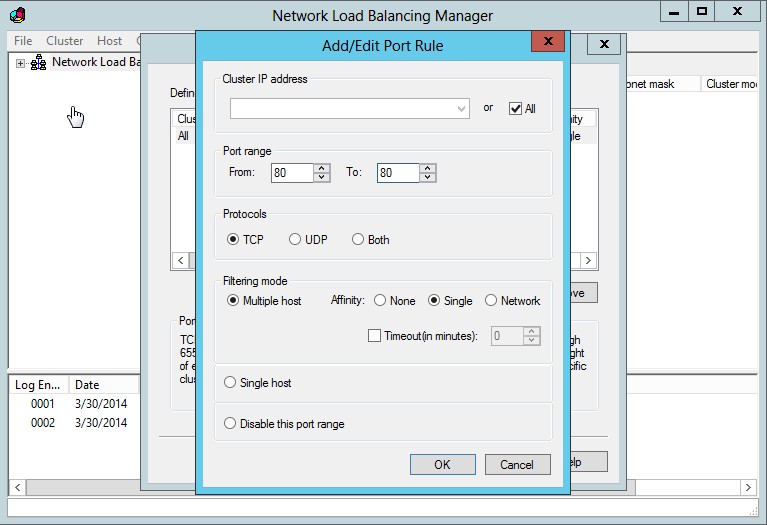Expand the Network Load Balancing Clusters tree node
Screen dimensions: 767x525
(x=19, y=62)
